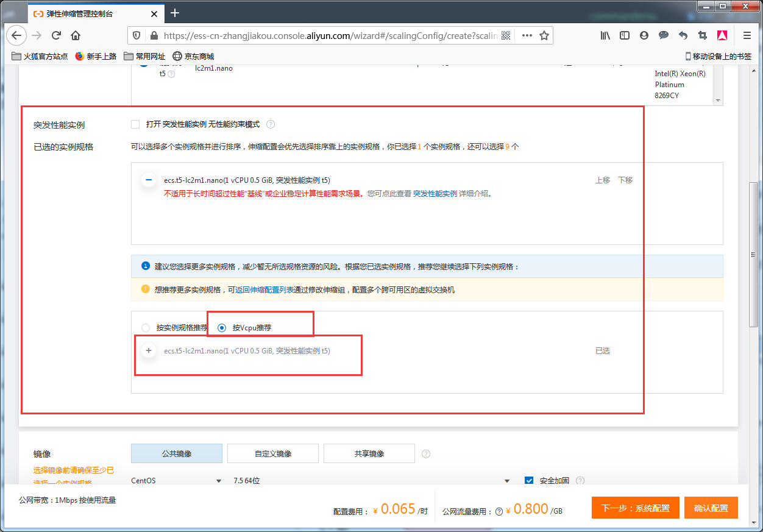763x532 pixels.
Task: Select 按实例规格推荐 radio button
Action: click(145, 328)
